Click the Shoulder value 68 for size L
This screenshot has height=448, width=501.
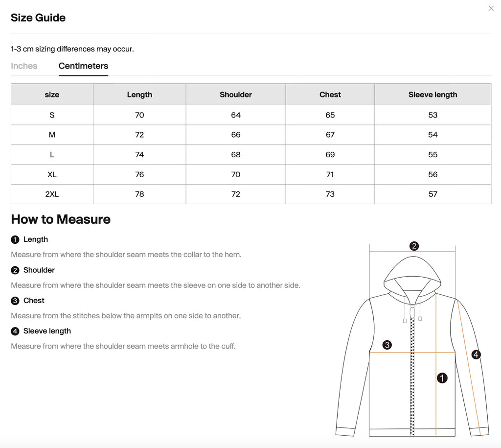point(236,154)
